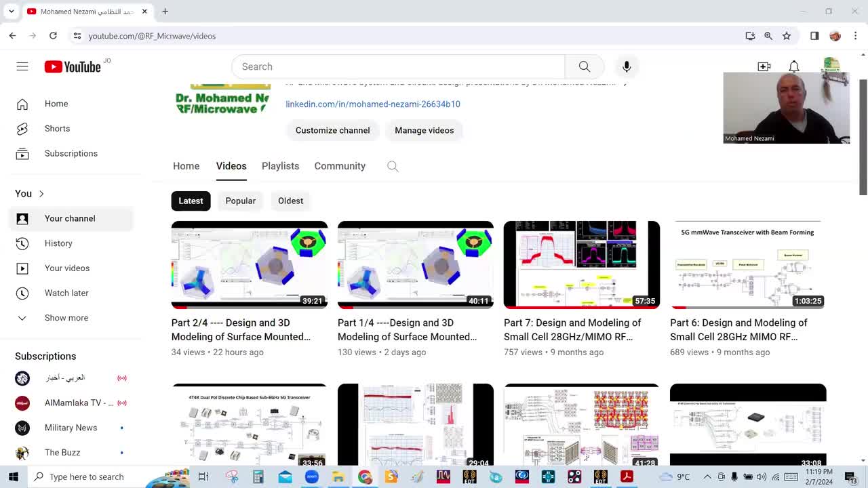Go back with the browser back arrow
This screenshot has height=488, width=868.
coord(13,36)
